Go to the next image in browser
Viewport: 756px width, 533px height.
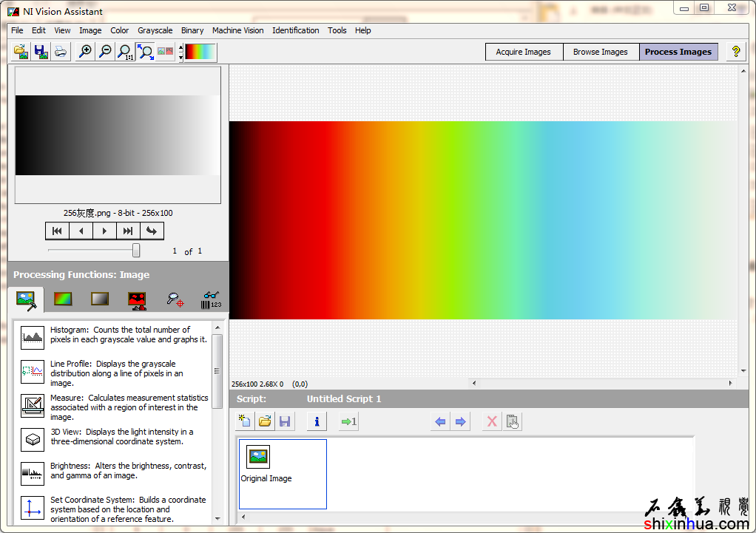pyautogui.click(x=104, y=231)
